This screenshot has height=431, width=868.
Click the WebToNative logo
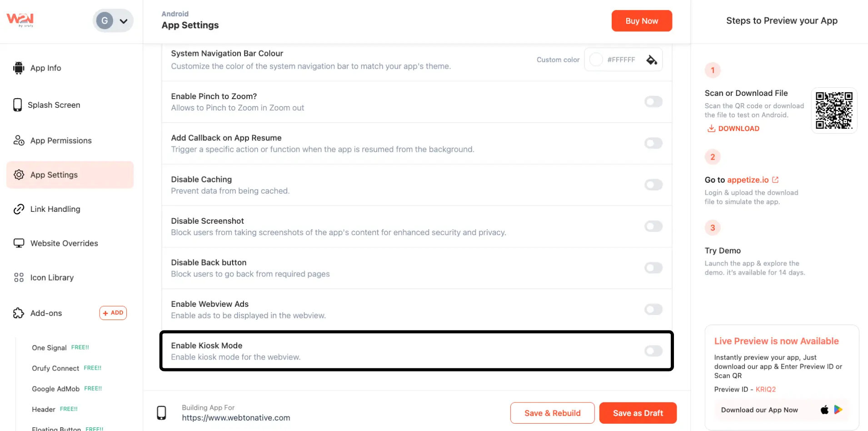(x=20, y=20)
